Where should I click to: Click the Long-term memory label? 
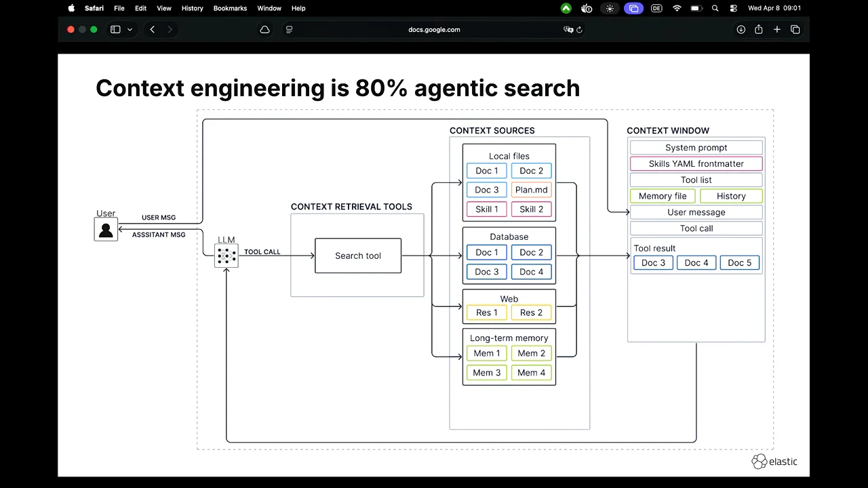pyautogui.click(x=509, y=338)
